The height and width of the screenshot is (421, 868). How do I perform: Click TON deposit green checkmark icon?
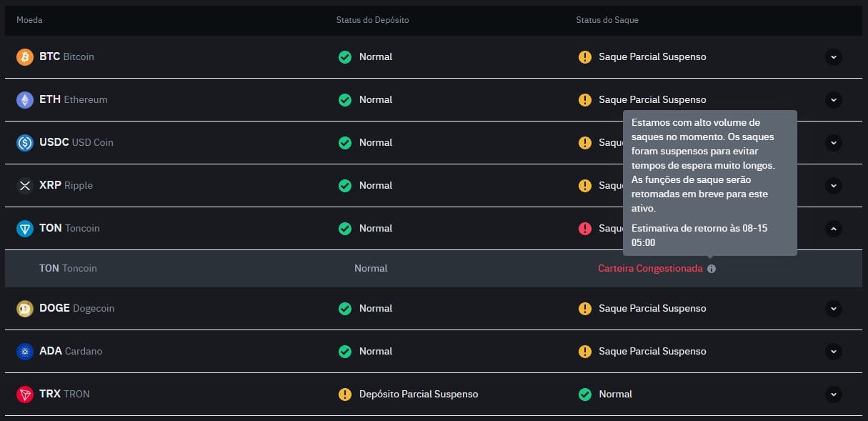345,228
